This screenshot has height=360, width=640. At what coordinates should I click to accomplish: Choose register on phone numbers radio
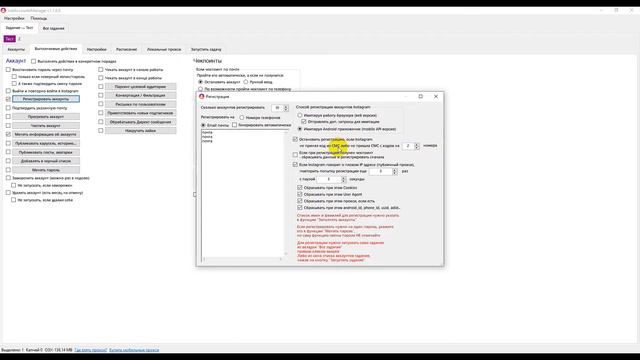pyautogui.click(x=242, y=118)
